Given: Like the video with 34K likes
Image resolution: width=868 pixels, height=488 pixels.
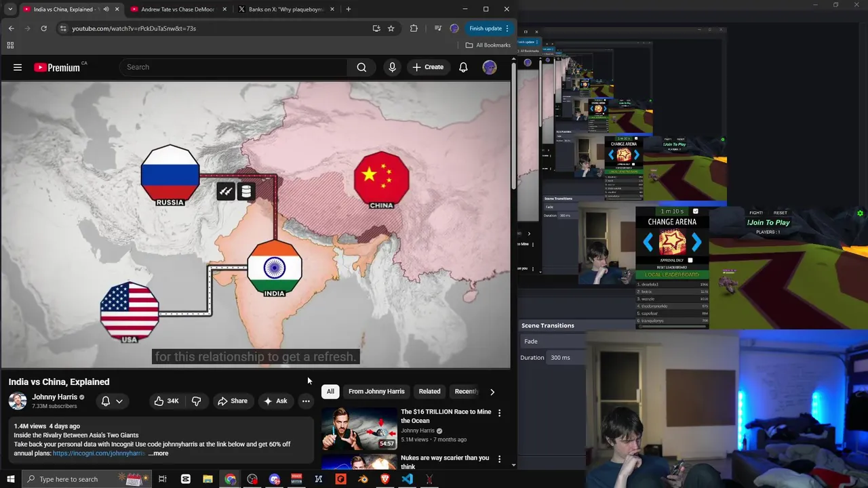Looking at the screenshot, I should tap(166, 401).
